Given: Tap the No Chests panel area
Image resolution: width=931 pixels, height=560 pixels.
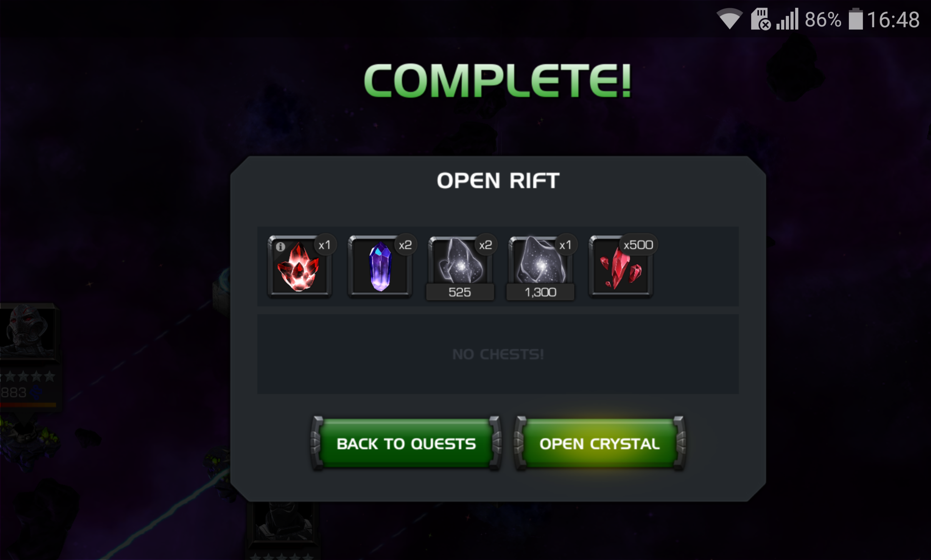Looking at the screenshot, I should point(498,354).
